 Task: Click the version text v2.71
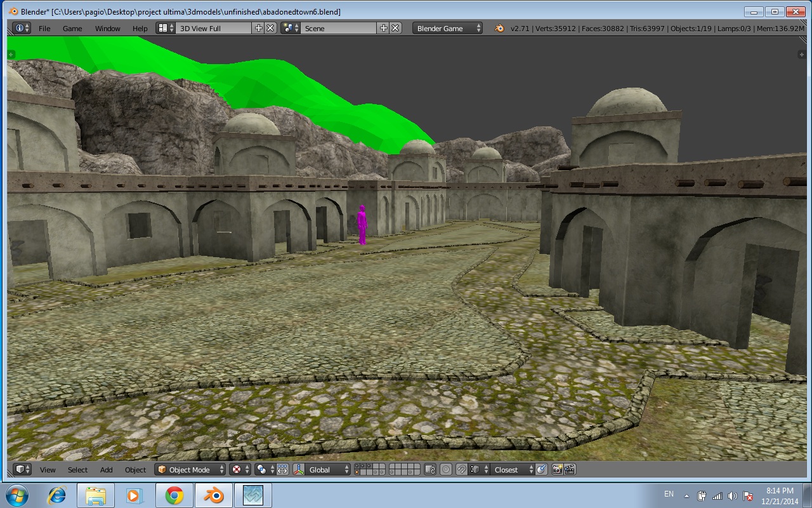(x=520, y=29)
